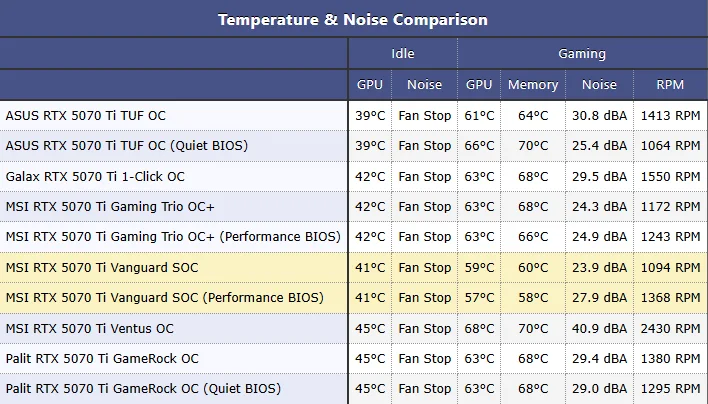Viewport: 708px width, 404px height.
Task: Click the Noise header under Gaming
Action: click(600, 85)
